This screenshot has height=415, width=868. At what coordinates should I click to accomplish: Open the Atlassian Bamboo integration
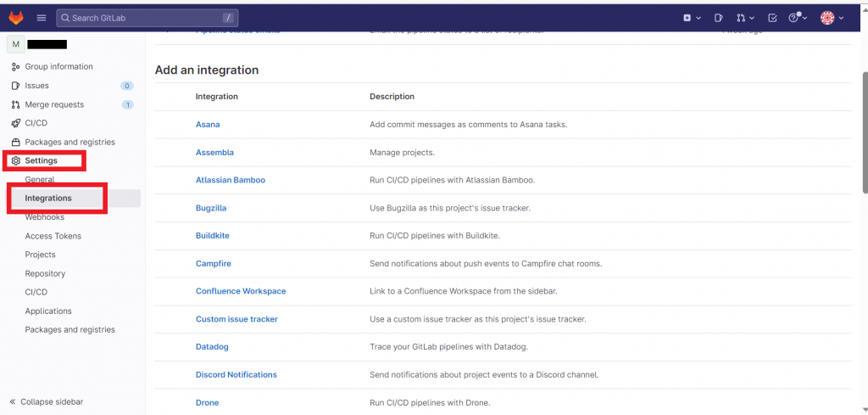click(231, 180)
